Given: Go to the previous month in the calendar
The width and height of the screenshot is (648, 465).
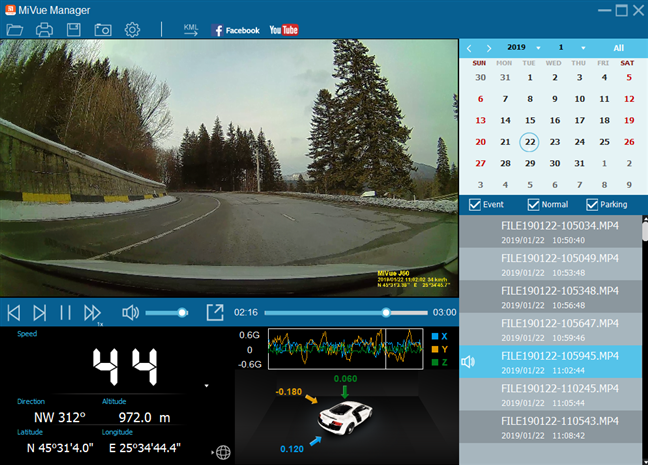Looking at the screenshot, I should coord(469,48).
